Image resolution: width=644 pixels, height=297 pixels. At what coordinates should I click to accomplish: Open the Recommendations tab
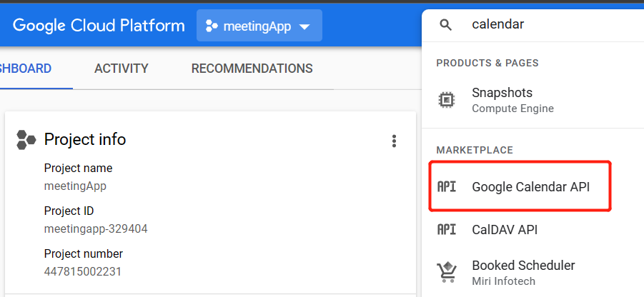point(252,69)
